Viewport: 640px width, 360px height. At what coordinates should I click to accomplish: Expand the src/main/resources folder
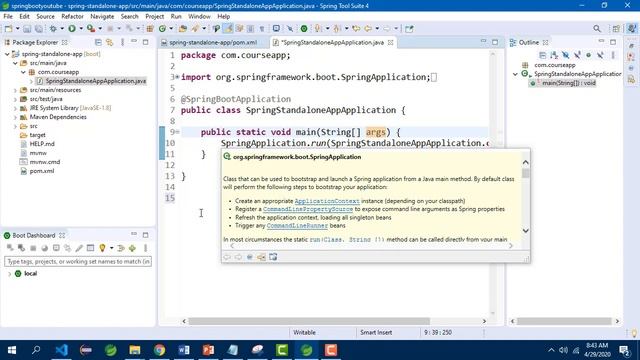click(15, 90)
